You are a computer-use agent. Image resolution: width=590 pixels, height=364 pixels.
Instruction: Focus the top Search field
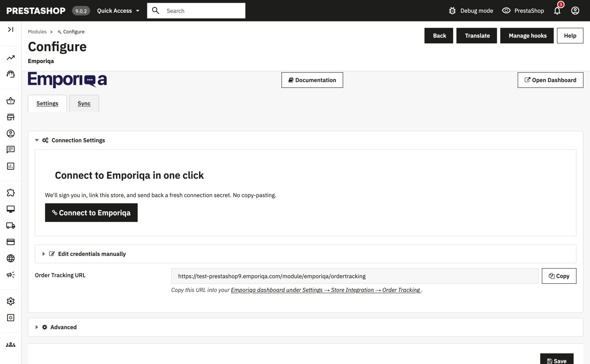(x=196, y=11)
